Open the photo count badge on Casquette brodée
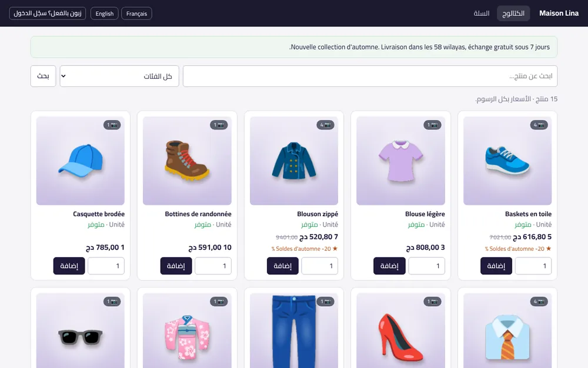 112,125
